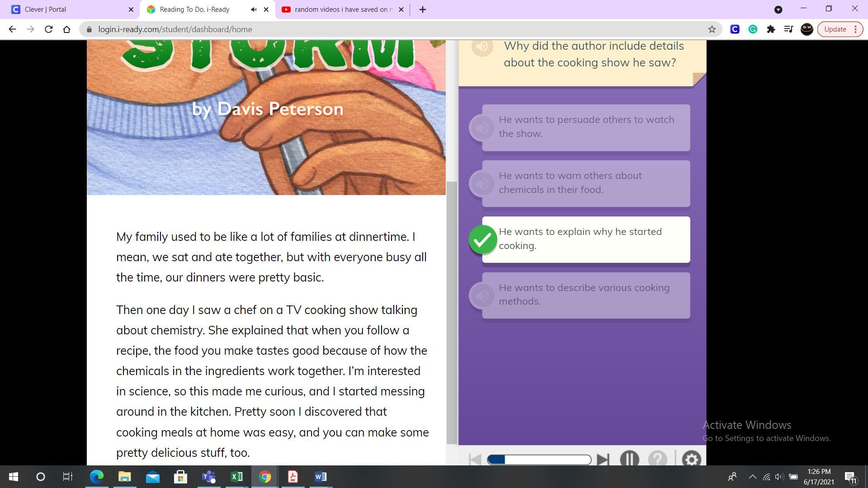This screenshot has height=488, width=868.
Task: Expand hidden system tray icons chevron
Action: click(x=753, y=477)
